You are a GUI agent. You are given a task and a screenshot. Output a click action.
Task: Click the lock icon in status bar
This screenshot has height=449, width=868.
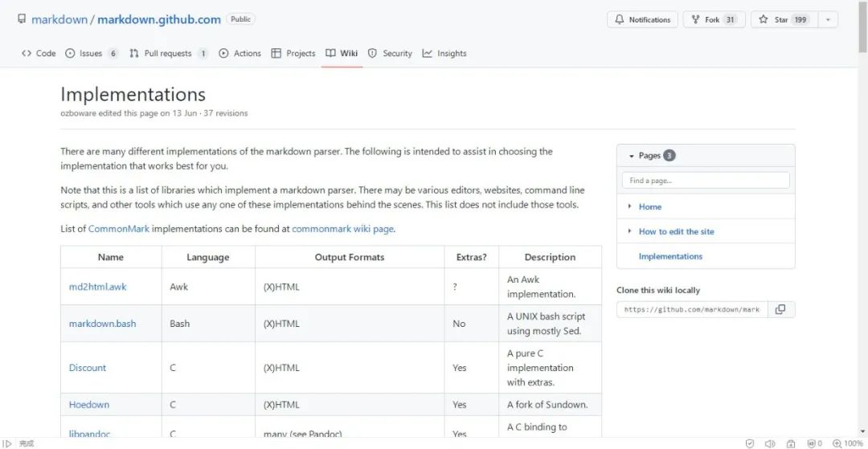(x=791, y=443)
